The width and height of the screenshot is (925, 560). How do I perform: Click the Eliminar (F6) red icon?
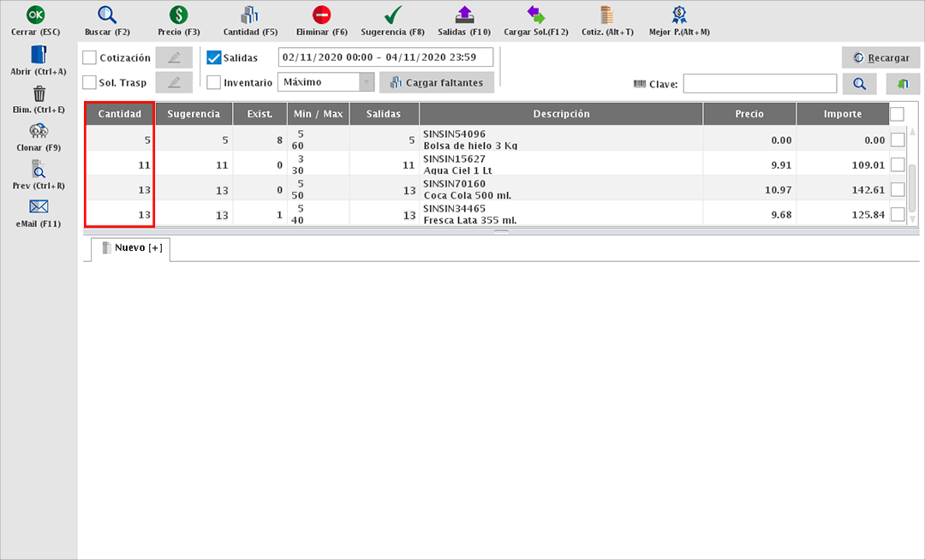click(321, 15)
